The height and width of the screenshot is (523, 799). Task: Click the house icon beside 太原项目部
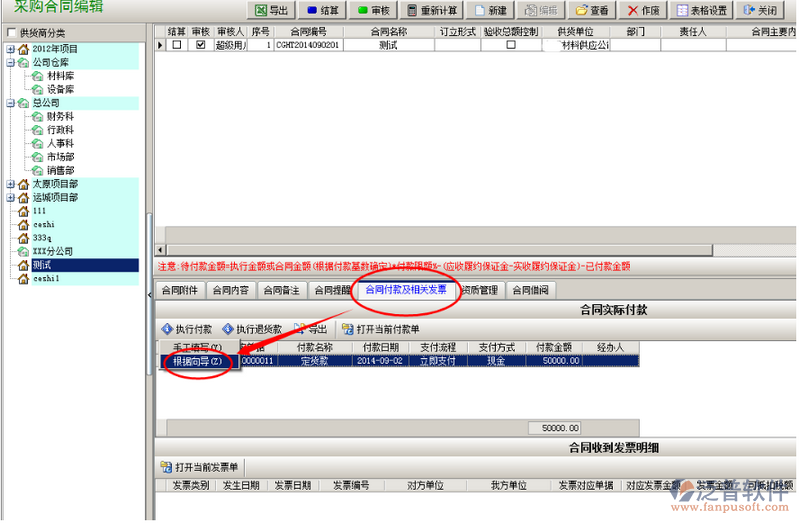(x=23, y=184)
